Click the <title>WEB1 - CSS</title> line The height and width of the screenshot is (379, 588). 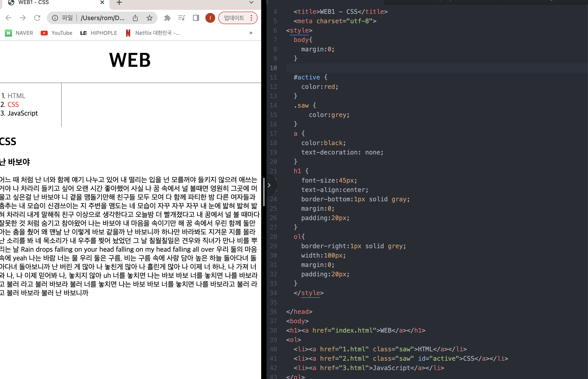click(x=341, y=12)
